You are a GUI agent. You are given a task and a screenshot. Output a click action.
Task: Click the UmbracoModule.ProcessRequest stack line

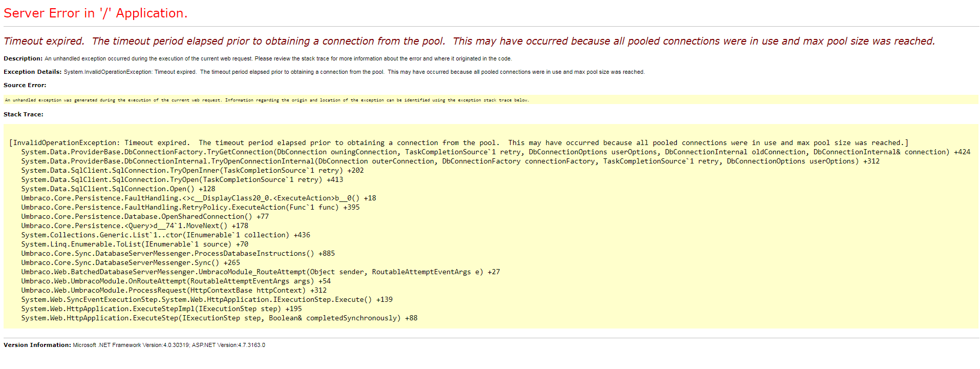pos(174,291)
